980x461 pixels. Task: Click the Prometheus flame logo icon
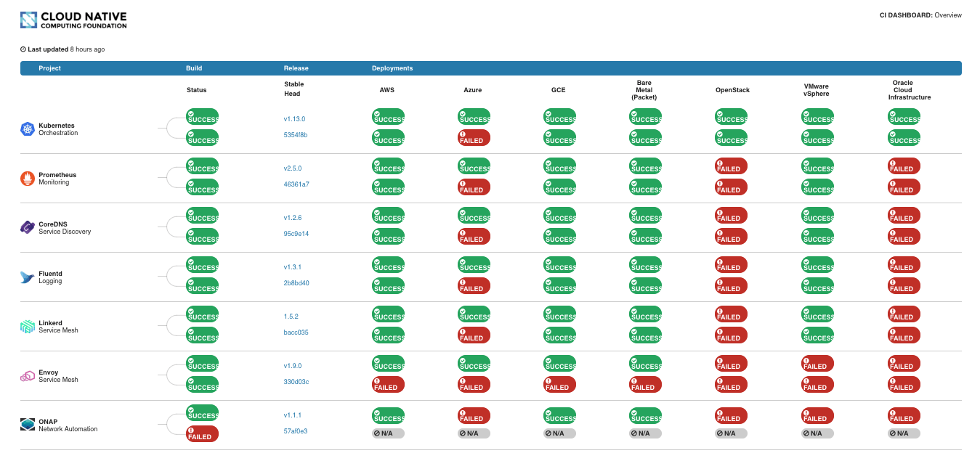click(28, 179)
